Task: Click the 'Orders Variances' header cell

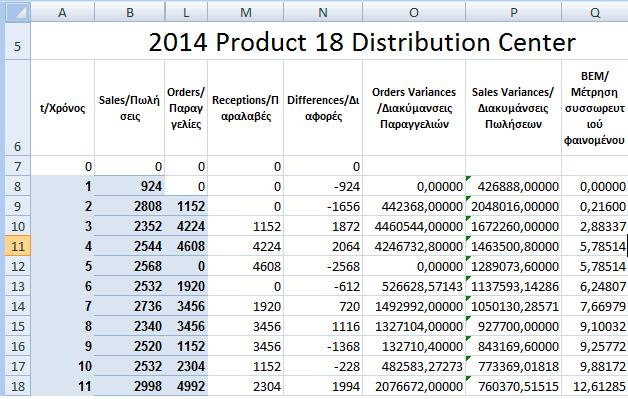Action: (x=414, y=108)
